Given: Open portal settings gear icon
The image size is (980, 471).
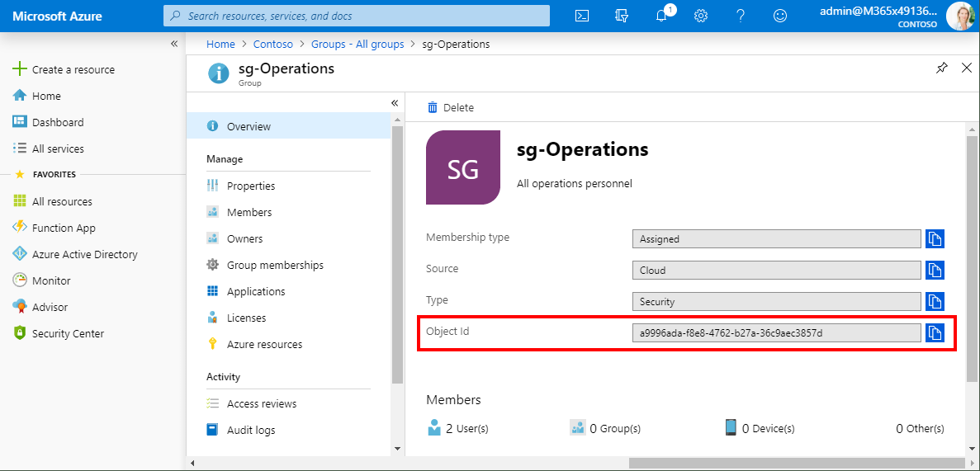Looking at the screenshot, I should [x=701, y=16].
